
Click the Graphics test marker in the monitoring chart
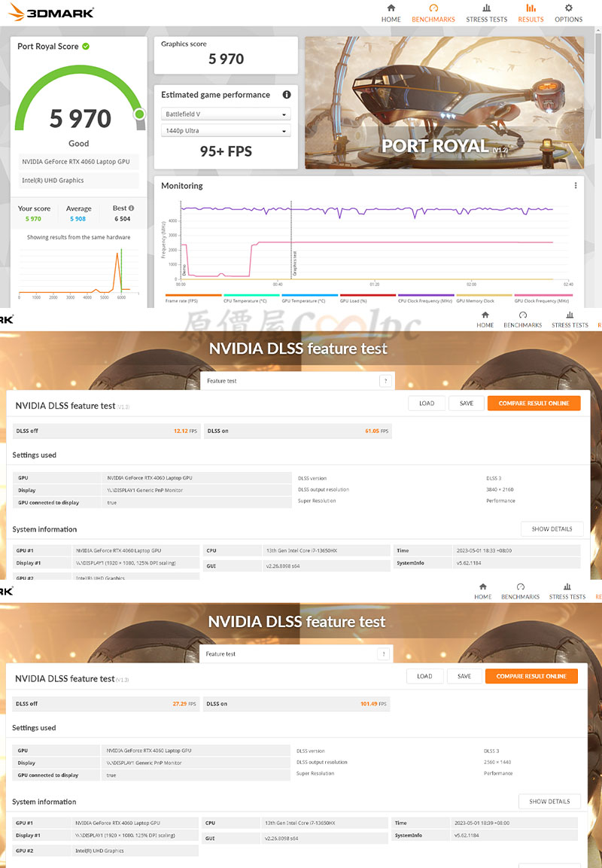click(294, 263)
